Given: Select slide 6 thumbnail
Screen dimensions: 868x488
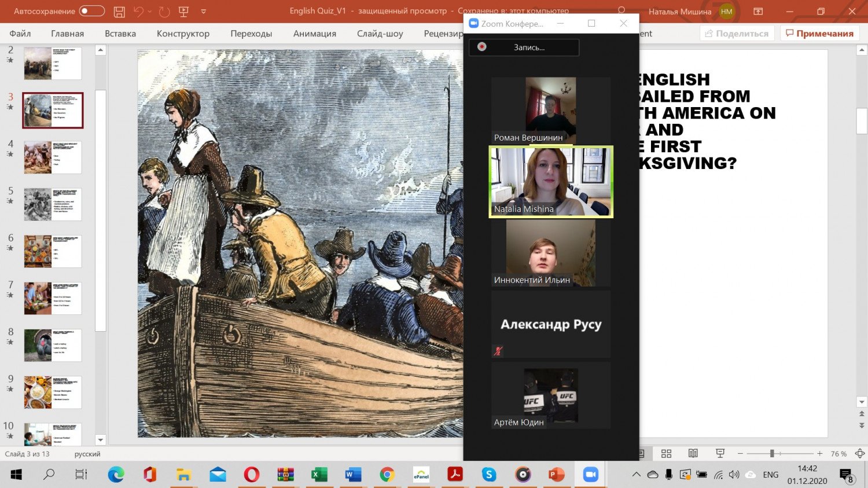Looking at the screenshot, I should tap(53, 251).
